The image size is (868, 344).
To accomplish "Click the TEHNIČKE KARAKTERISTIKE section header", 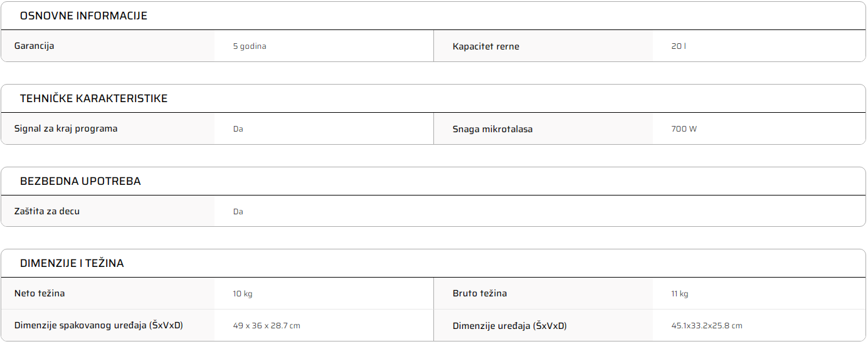I will [93, 99].
